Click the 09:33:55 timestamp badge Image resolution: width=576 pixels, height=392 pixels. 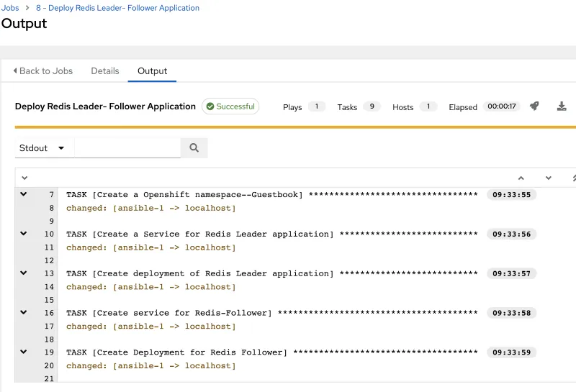[511, 195]
